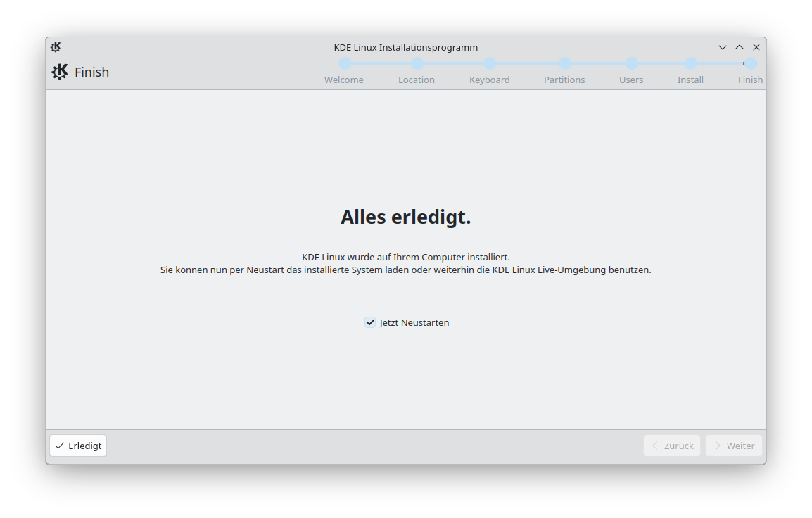Click the text KDE Linux wurde auf Ihrem Computer installiert.
Viewport: 812px width, 518px height.
(x=406, y=257)
